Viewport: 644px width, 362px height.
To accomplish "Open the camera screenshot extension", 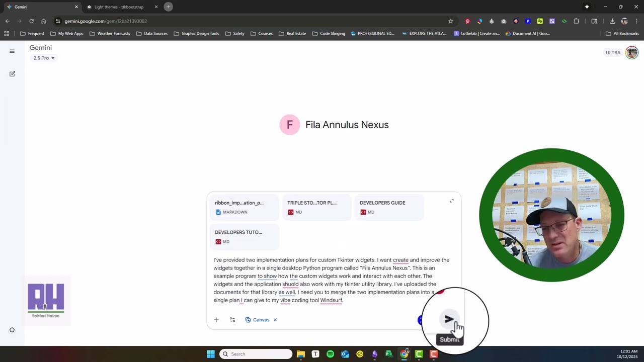I will click(504, 21).
